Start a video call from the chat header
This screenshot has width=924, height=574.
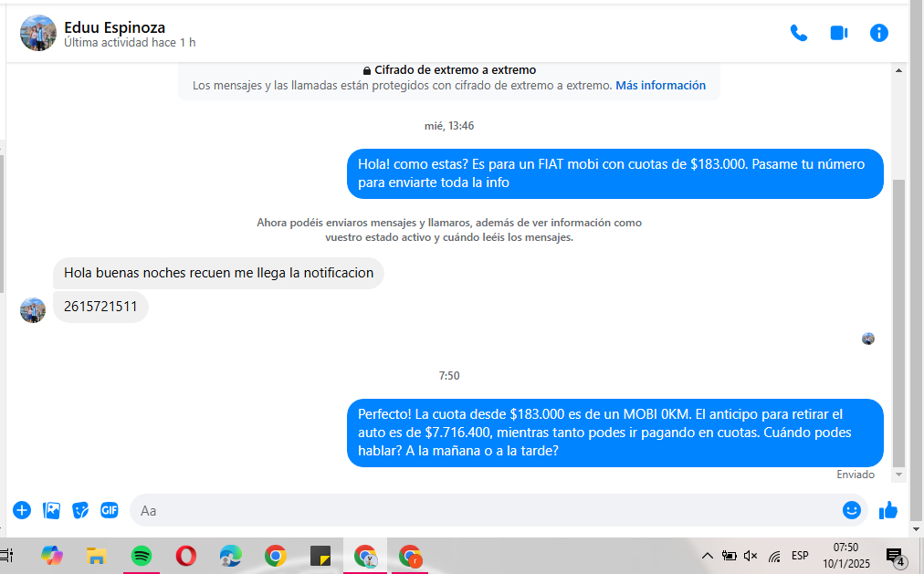click(x=838, y=33)
